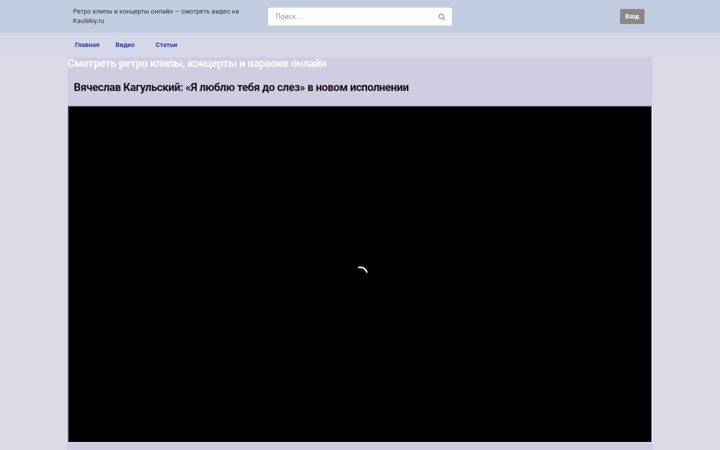The image size is (720, 450).
Task: Click the search magnifier icon
Action: (x=441, y=17)
